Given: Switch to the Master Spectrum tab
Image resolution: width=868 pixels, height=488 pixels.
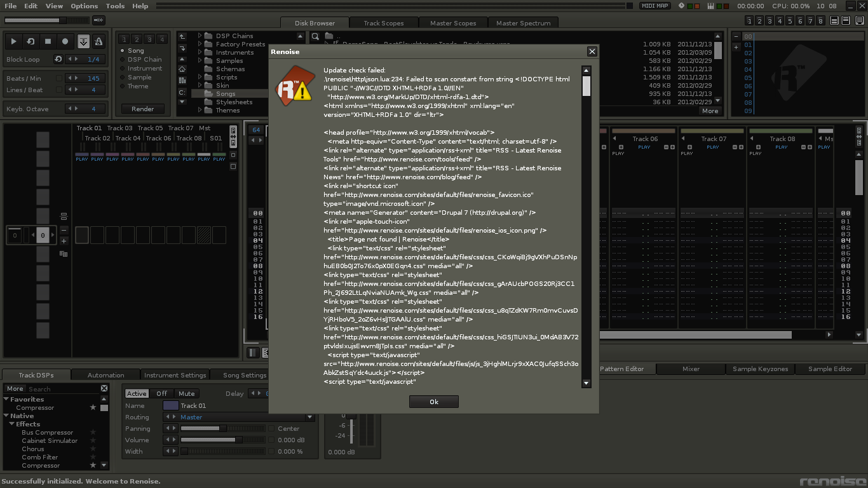Looking at the screenshot, I should click(524, 23).
